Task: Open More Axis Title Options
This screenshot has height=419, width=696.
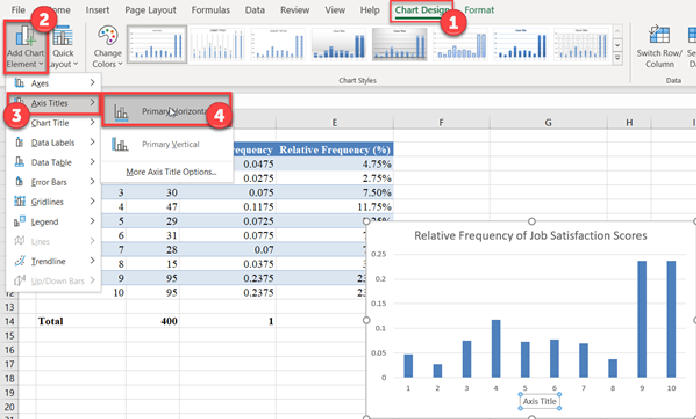Action: (171, 172)
